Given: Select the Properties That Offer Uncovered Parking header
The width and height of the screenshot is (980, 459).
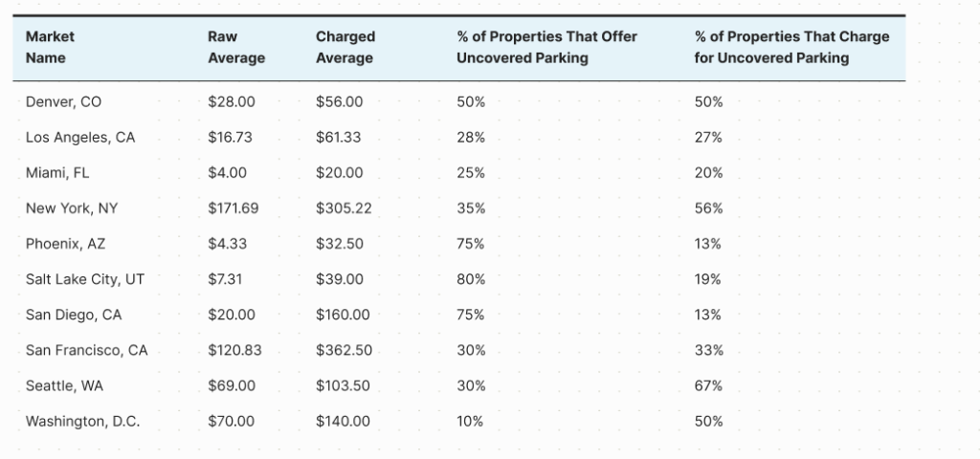Looking at the screenshot, I should 546,47.
